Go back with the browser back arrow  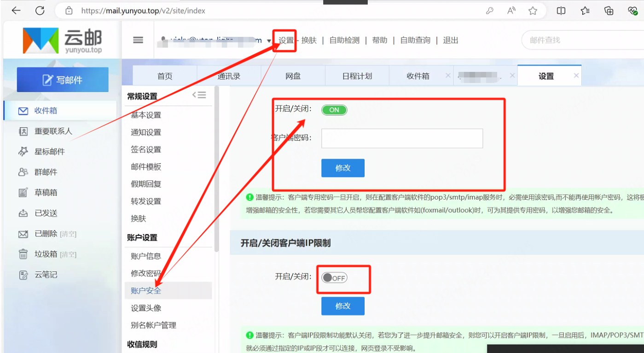(16, 11)
